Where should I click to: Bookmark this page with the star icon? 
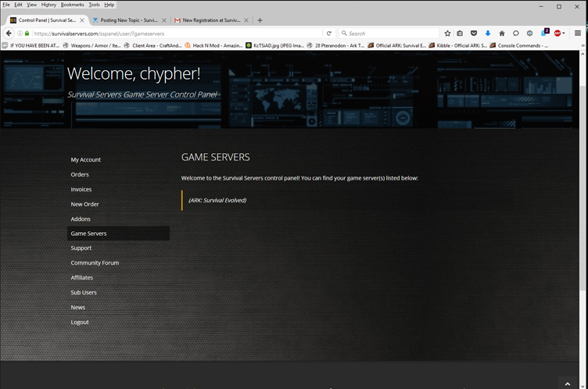click(447, 34)
